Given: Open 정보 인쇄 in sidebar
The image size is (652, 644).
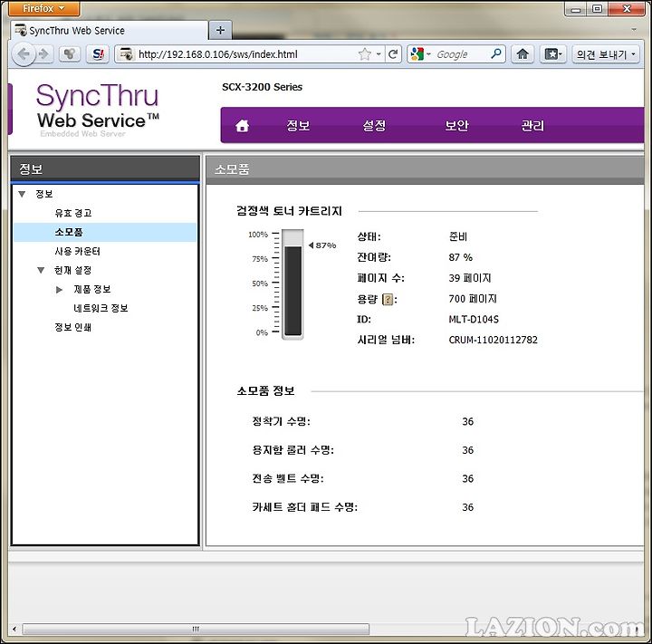Looking at the screenshot, I should (x=72, y=327).
